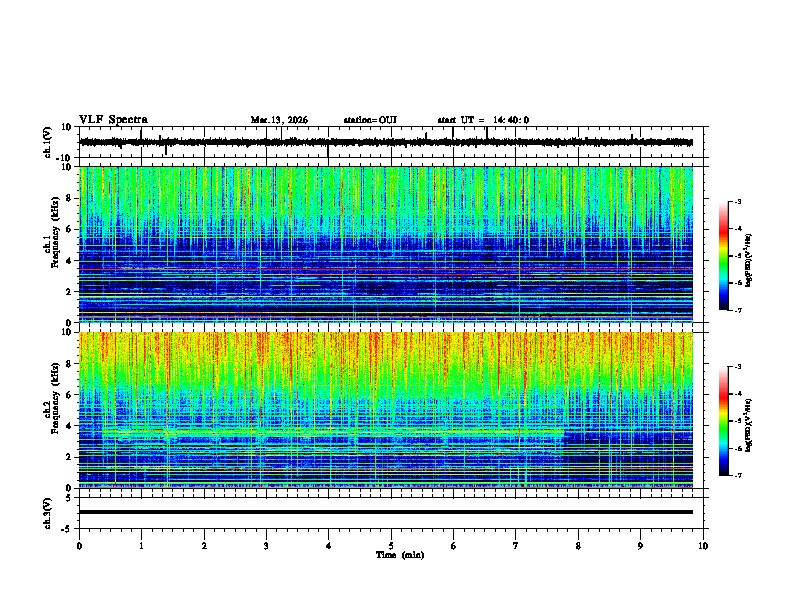Click ch.2 "Frequency (kHz)" axis label
This screenshot has width=792, height=612.
[x=55, y=397]
